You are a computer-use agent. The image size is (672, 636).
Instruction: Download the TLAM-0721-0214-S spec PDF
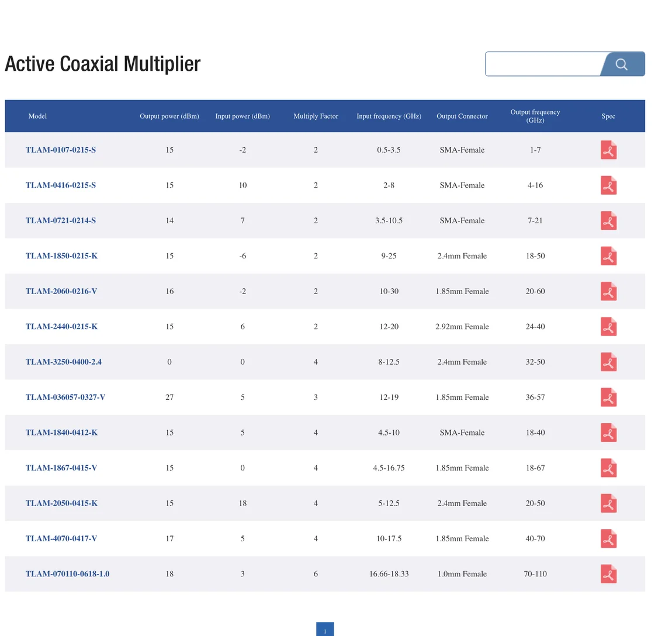[608, 221]
